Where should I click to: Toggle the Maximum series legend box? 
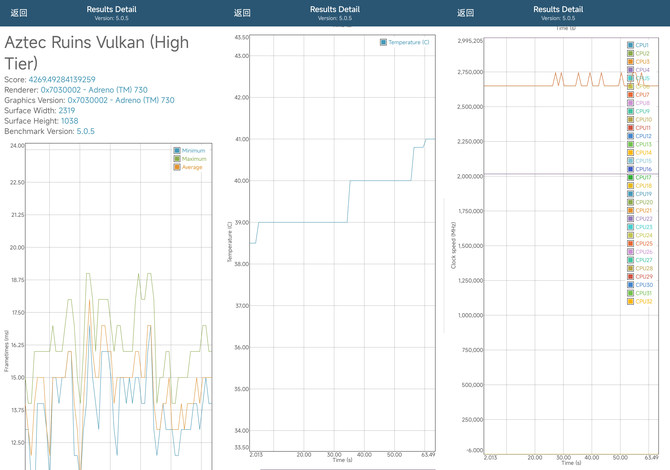tap(177, 159)
